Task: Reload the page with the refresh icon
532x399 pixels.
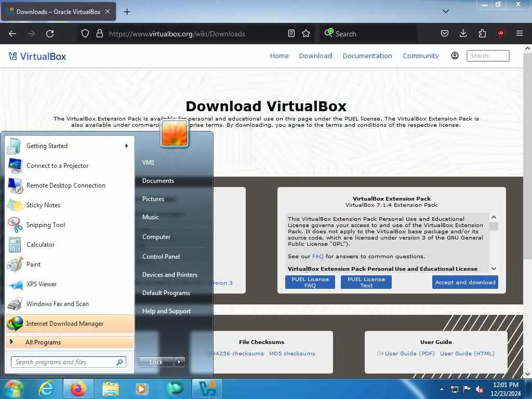Action: (x=50, y=34)
